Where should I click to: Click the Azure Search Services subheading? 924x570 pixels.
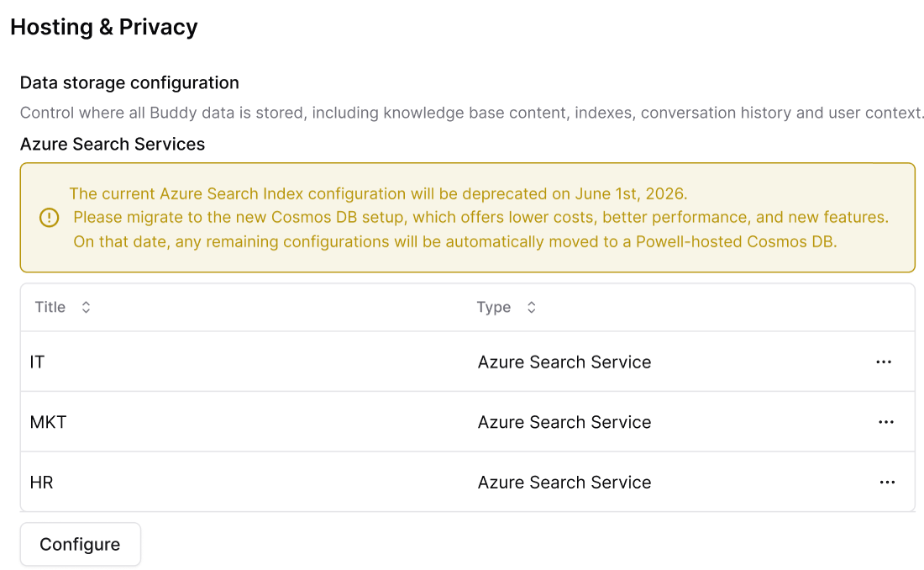(x=113, y=144)
